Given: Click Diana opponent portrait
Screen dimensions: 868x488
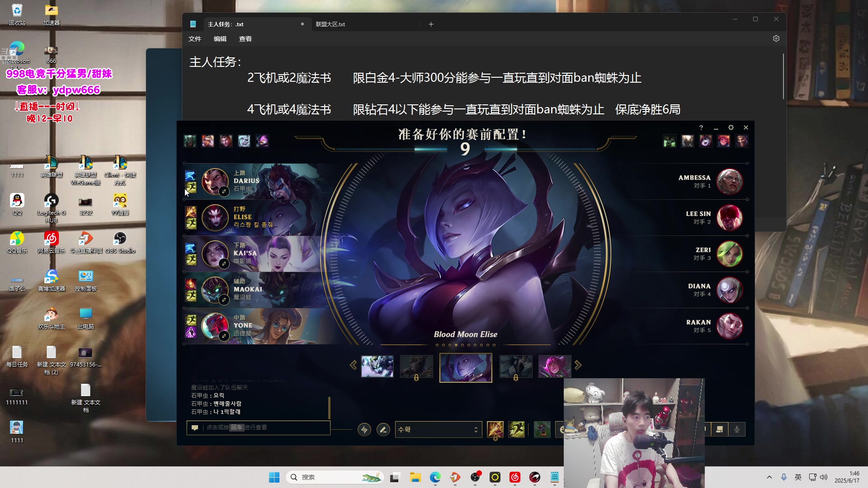Looking at the screenshot, I should tap(729, 290).
